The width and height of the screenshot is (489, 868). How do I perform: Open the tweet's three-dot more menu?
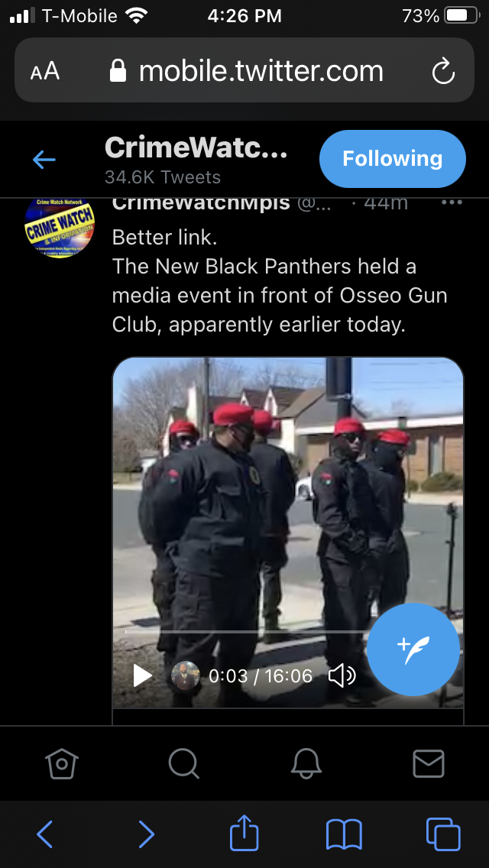452,202
